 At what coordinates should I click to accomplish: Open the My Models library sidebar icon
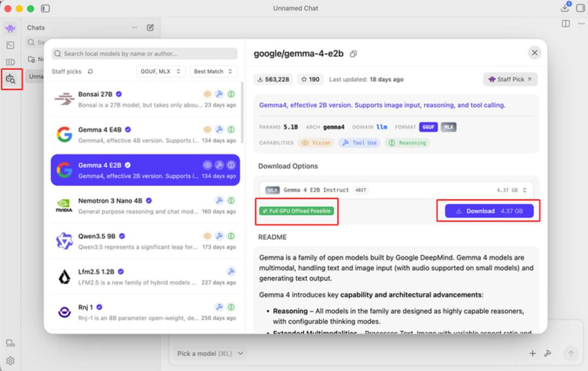10,62
